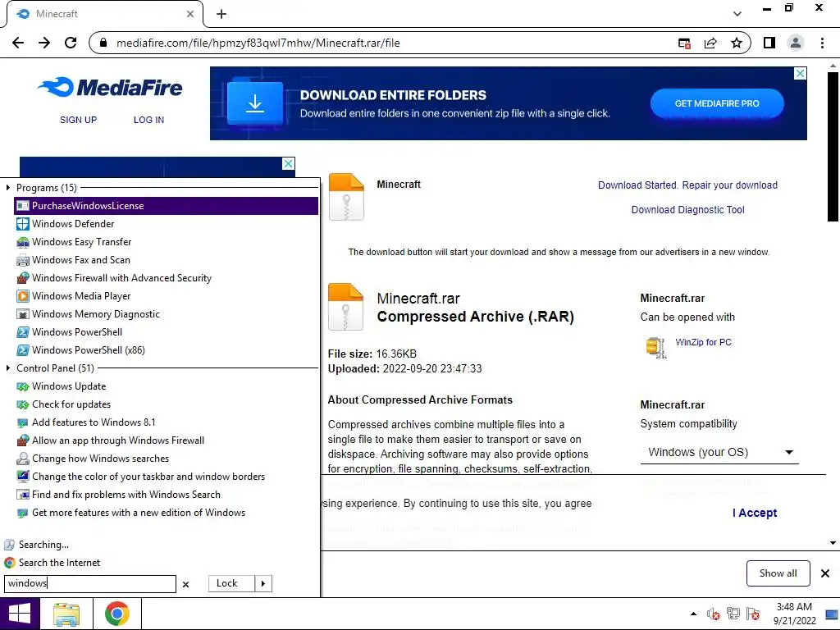This screenshot has height=630, width=840.
Task: Expand the Control Panel (51) group
Action: 7,368
